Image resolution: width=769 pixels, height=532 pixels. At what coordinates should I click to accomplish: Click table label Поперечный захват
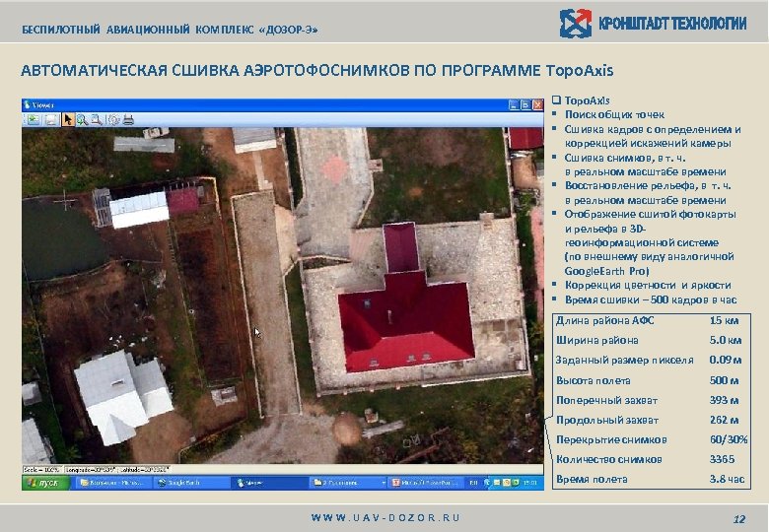[606, 400]
